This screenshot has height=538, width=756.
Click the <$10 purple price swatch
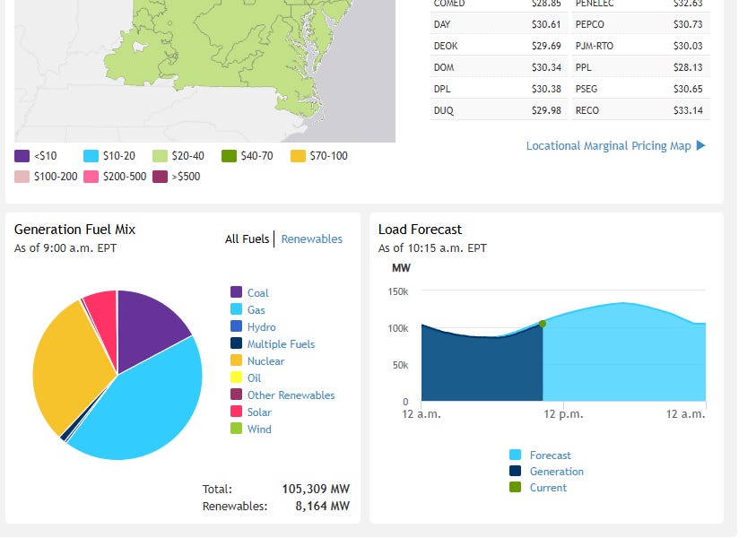tap(22, 155)
